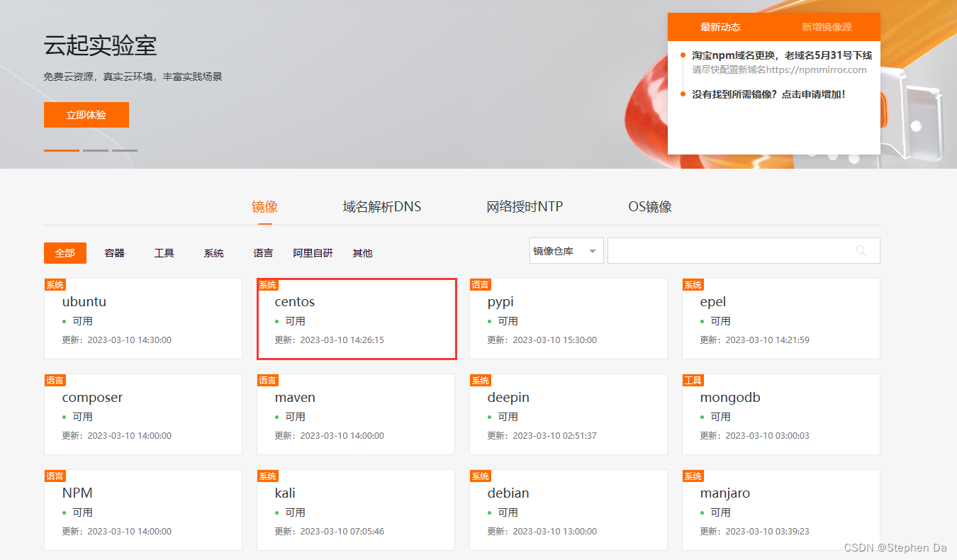Click the mirror search input field
957x560 pixels.
point(744,251)
